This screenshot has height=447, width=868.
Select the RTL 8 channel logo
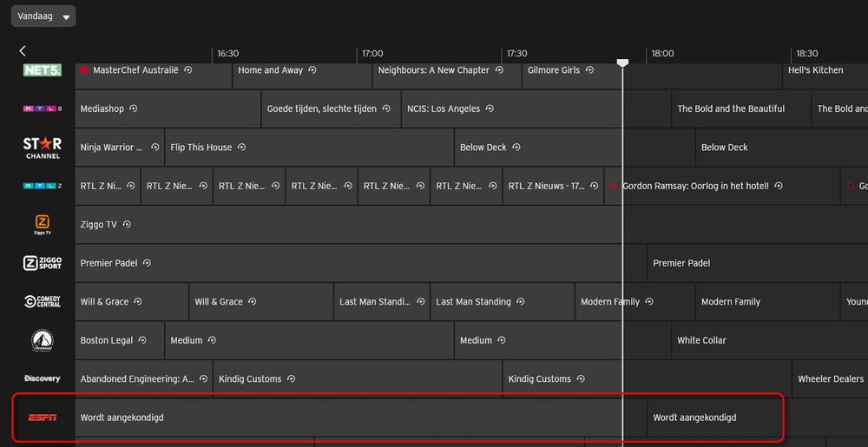[x=42, y=109]
